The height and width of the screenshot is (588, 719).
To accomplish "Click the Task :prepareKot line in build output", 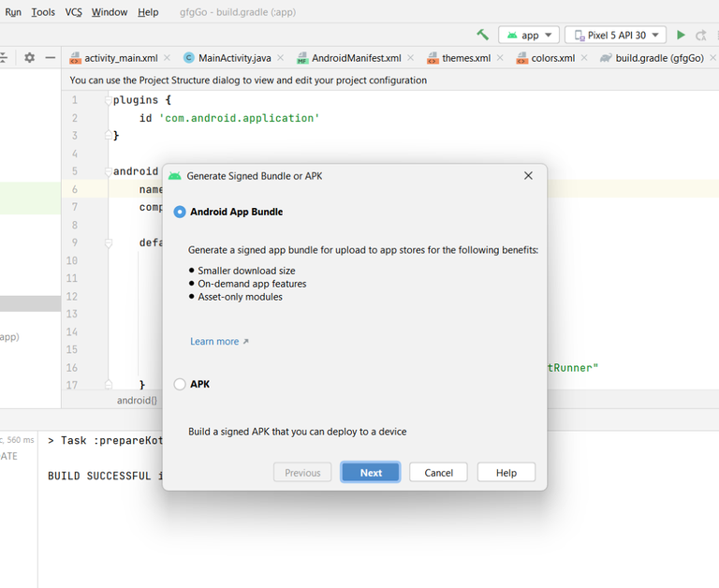I will point(106,440).
